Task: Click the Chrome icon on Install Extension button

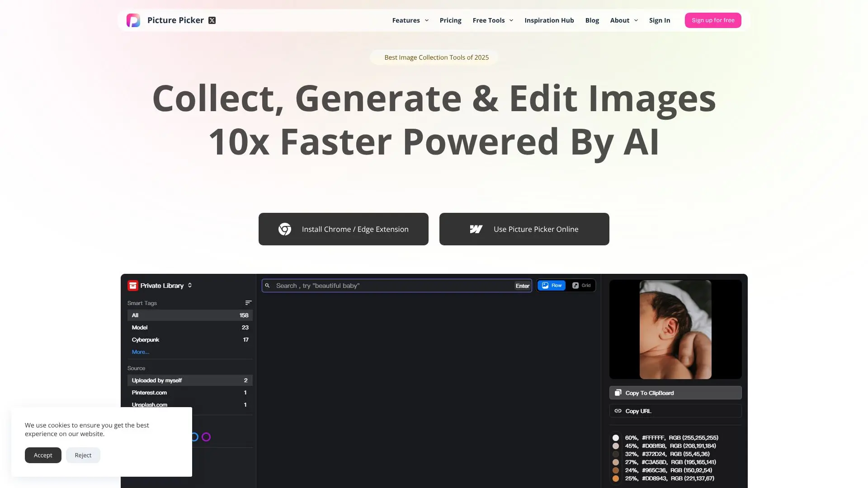Action: [x=285, y=229]
